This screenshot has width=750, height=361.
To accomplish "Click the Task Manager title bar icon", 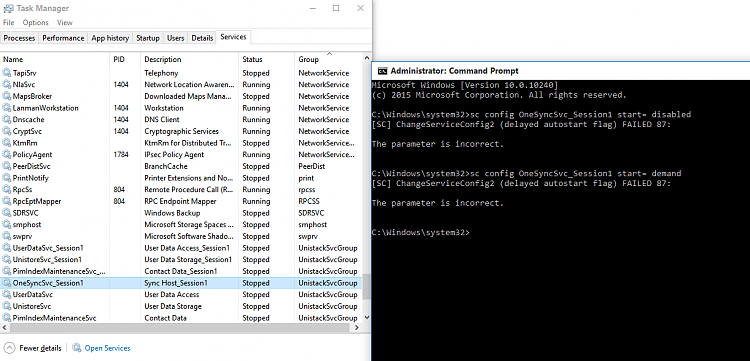I will pyautogui.click(x=8, y=8).
